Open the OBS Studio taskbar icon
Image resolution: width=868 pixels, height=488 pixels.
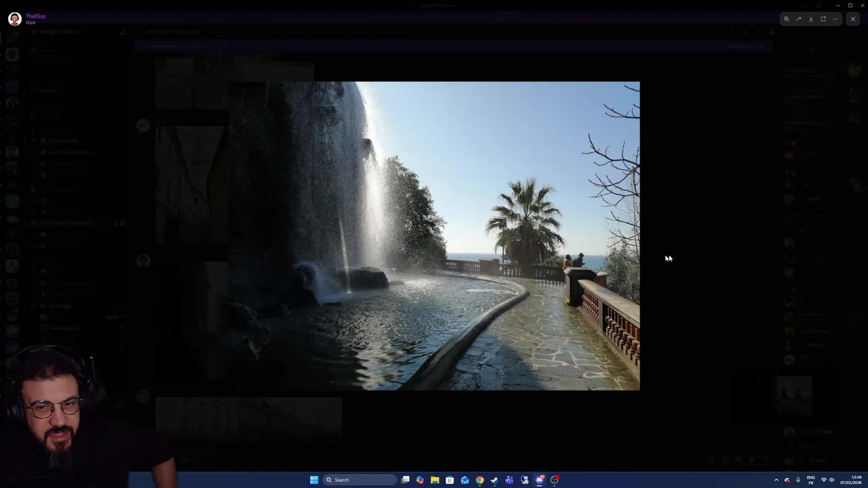(554, 480)
